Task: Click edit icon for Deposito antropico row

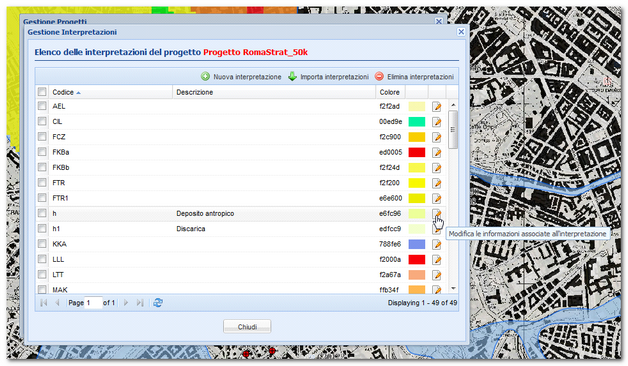Action: 437,214
